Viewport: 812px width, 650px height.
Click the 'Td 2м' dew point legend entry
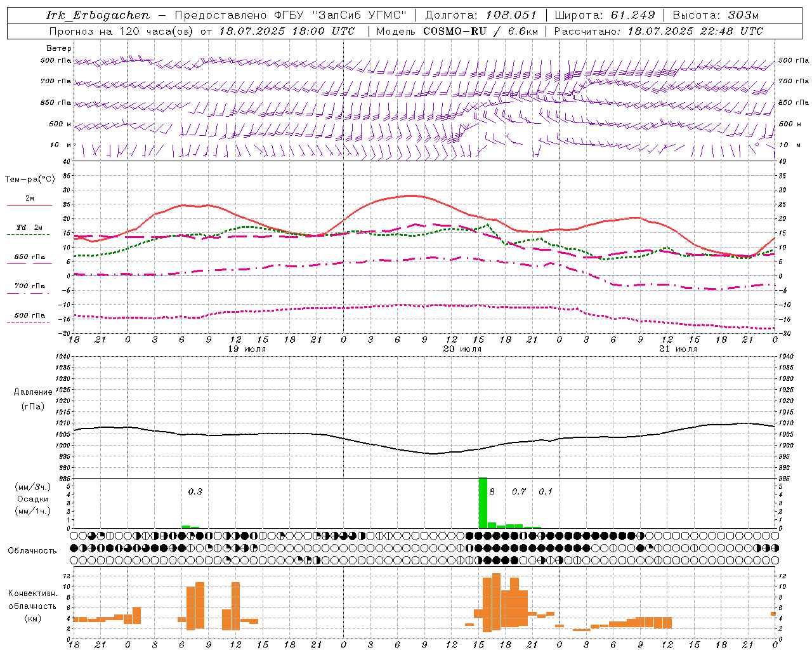29,227
